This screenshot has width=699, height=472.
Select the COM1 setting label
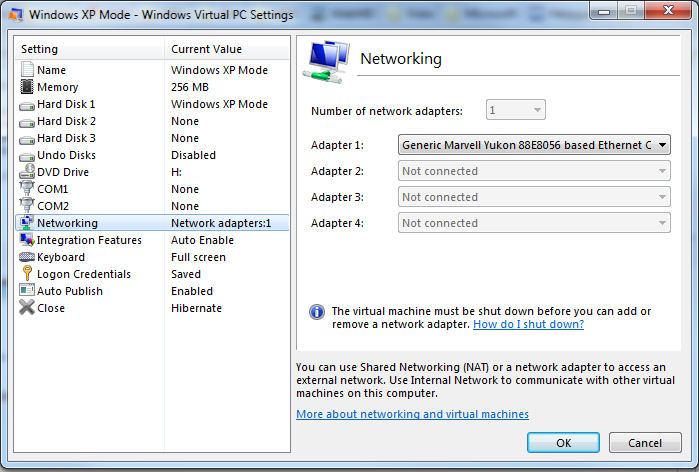[53, 189]
